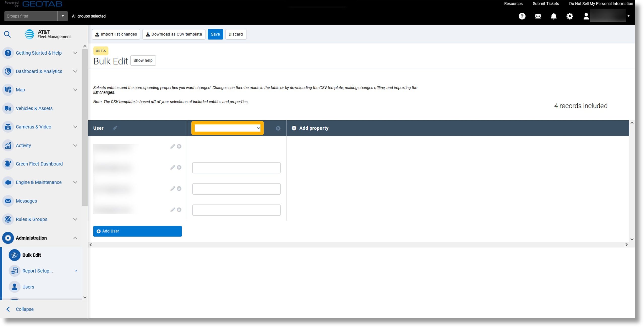The width and height of the screenshot is (644, 327).
Task: Click the Activity chart icon
Action: point(8,145)
